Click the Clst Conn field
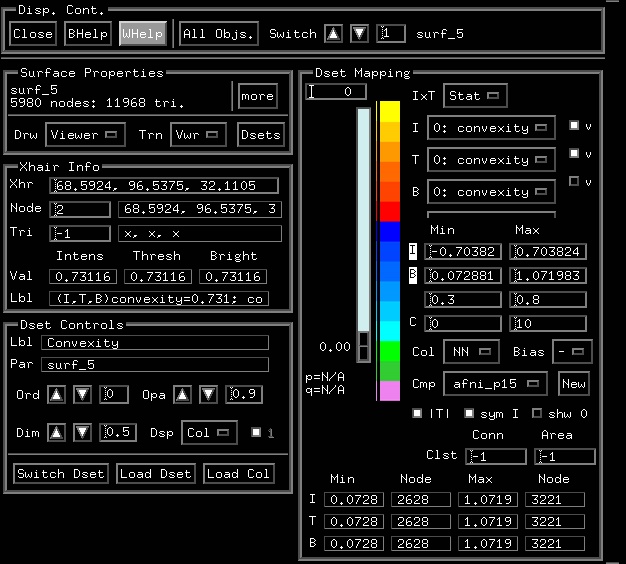The image size is (626, 564). click(x=496, y=456)
